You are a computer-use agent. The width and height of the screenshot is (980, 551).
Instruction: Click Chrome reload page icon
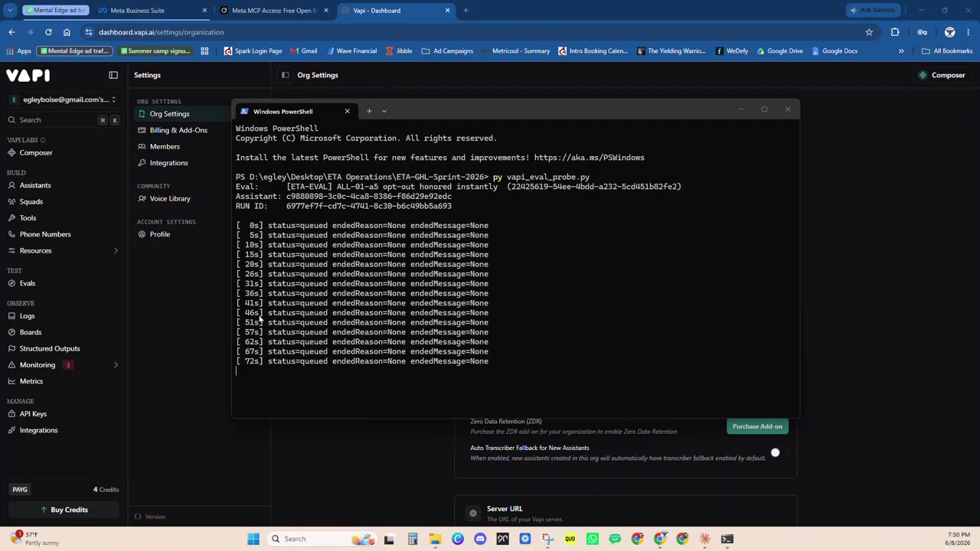pyautogui.click(x=48, y=32)
